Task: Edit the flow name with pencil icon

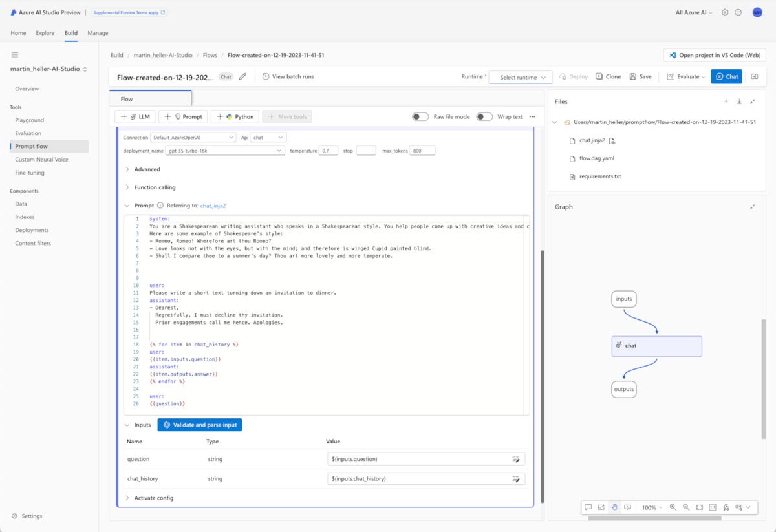Action: pyautogui.click(x=242, y=76)
